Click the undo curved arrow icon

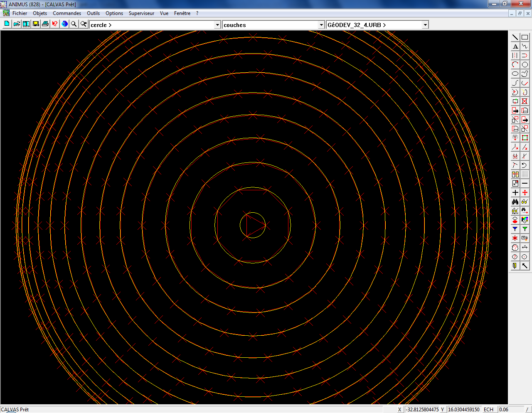tap(525, 165)
